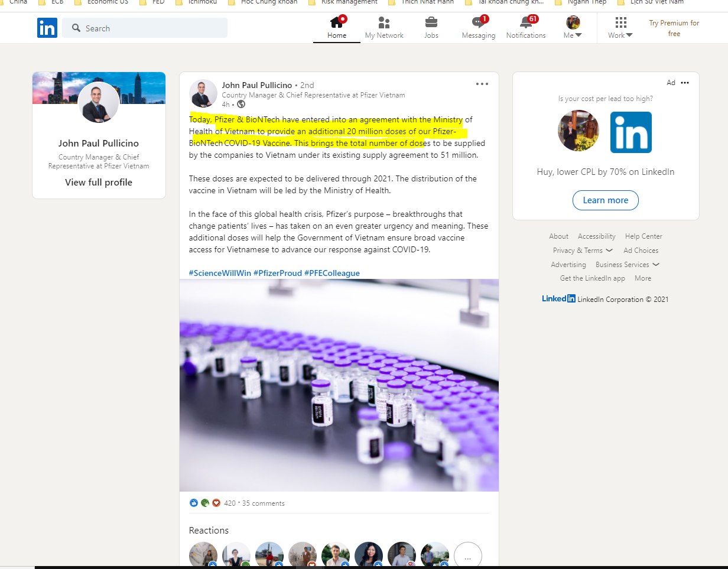Open the 35 comments link
The width and height of the screenshot is (728, 569).
click(264, 503)
